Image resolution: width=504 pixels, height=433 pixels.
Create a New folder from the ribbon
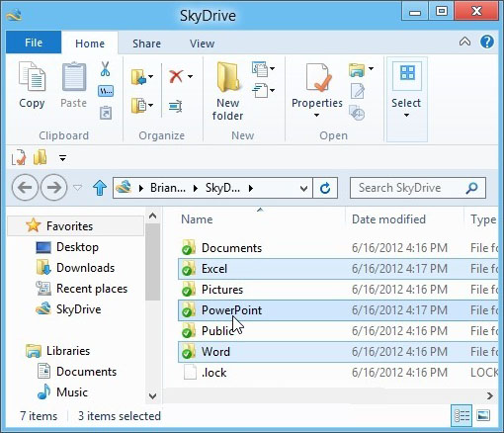pos(227,92)
